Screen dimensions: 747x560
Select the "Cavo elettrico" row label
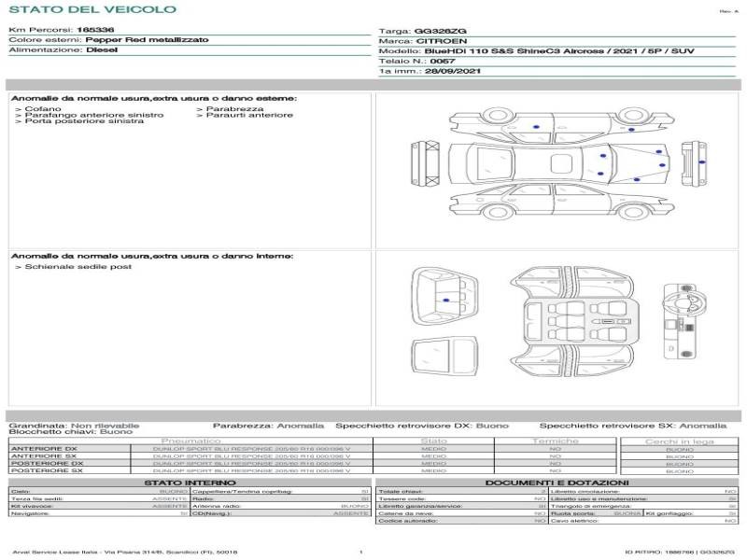tap(573, 521)
